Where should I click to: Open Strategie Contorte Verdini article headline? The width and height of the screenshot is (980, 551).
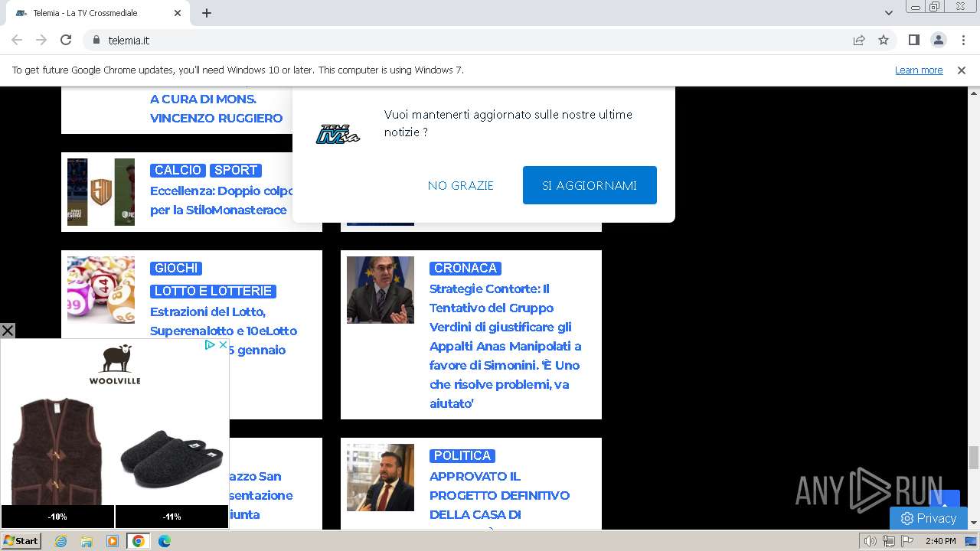click(505, 346)
